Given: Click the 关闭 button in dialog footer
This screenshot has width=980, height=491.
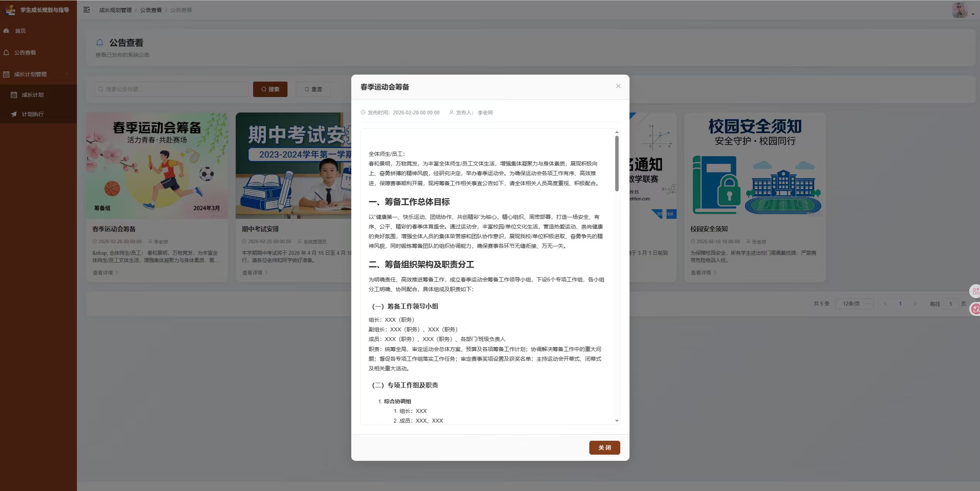Looking at the screenshot, I should [604, 448].
